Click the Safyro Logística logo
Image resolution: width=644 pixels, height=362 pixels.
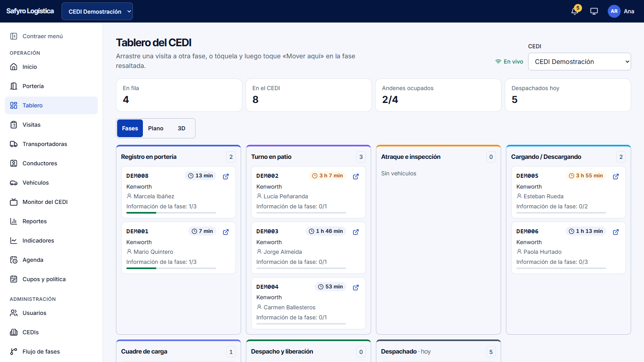30,11
